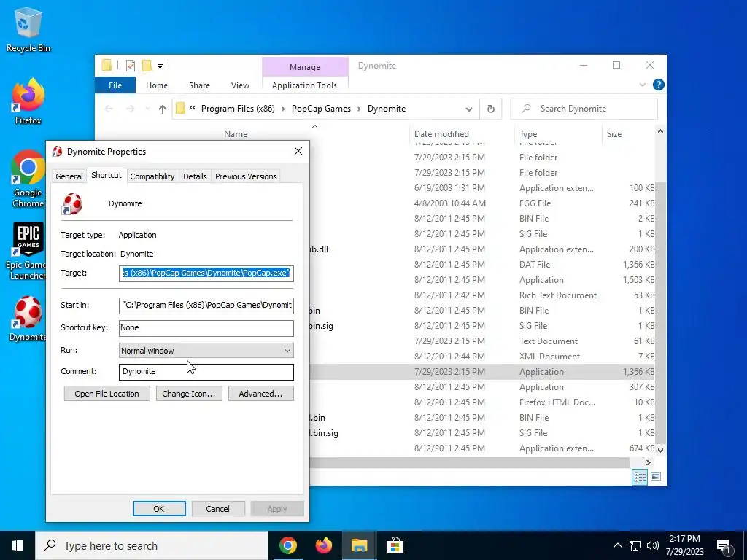Click the Advanced button
Image resolution: width=747 pixels, height=560 pixels.
[260, 394]
